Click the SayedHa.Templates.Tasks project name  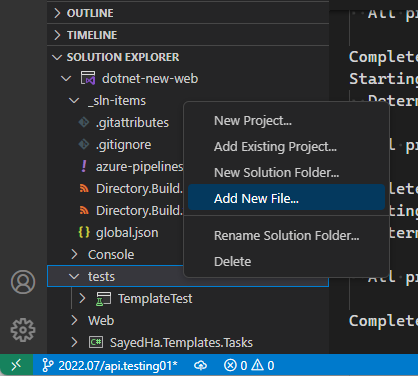181,343
